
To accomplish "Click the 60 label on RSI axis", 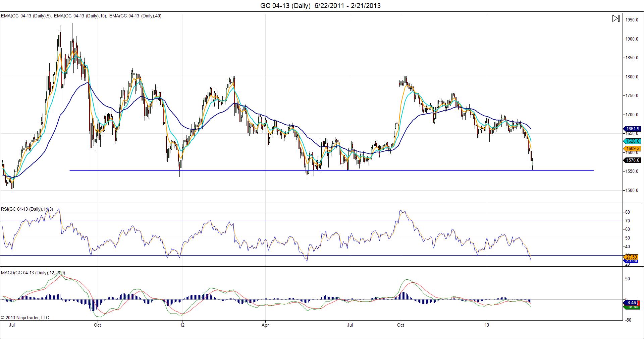I will pyautogui.click(x=627, y=229).
